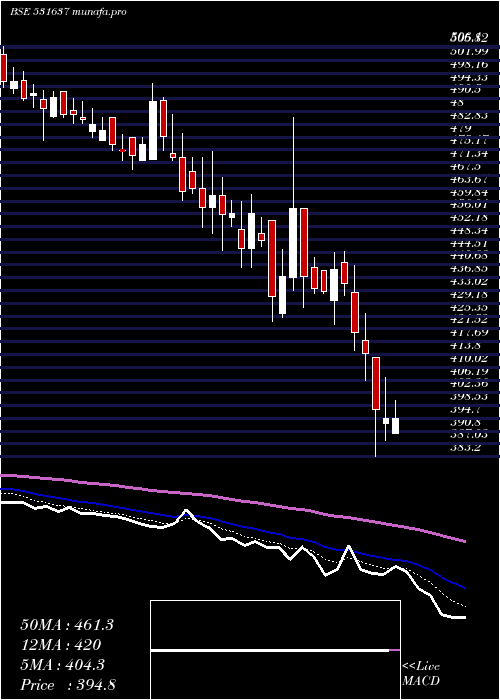500x700 pixels.
Task: Click the 471.34 price axis label
Action: click(469, 154)
